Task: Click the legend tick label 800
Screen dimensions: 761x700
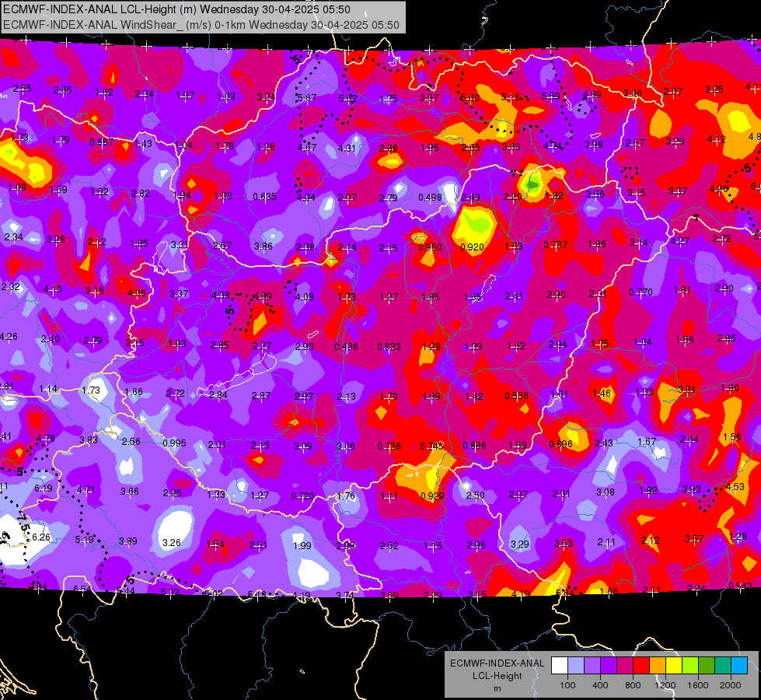Action: pos(633,685)
